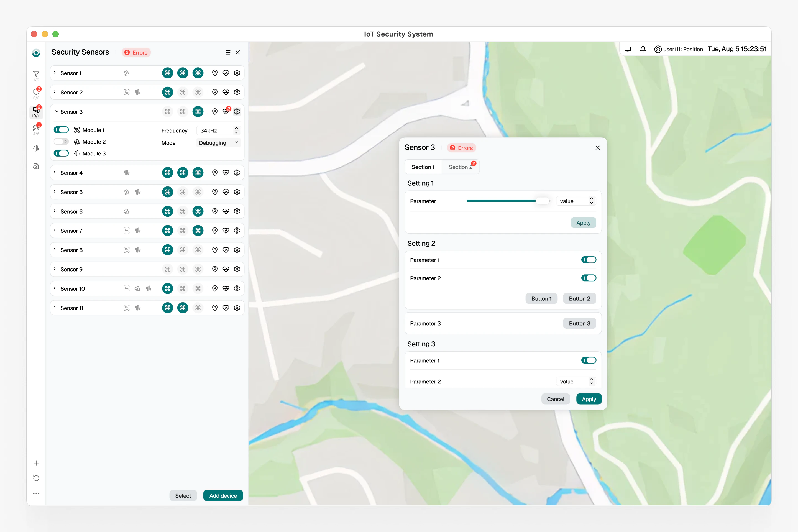Click the Select button
This screenshot has width=798, height=532.
tap(183, 496)
